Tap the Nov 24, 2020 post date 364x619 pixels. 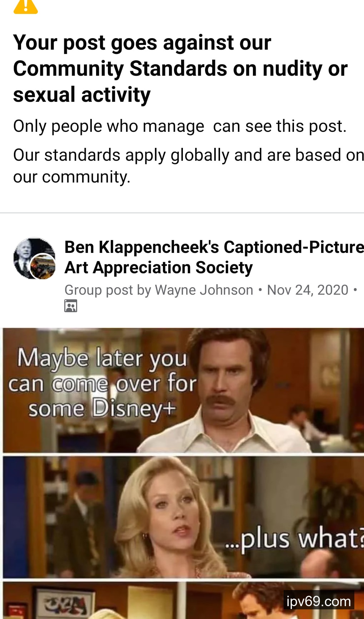[x=308, y=290]
